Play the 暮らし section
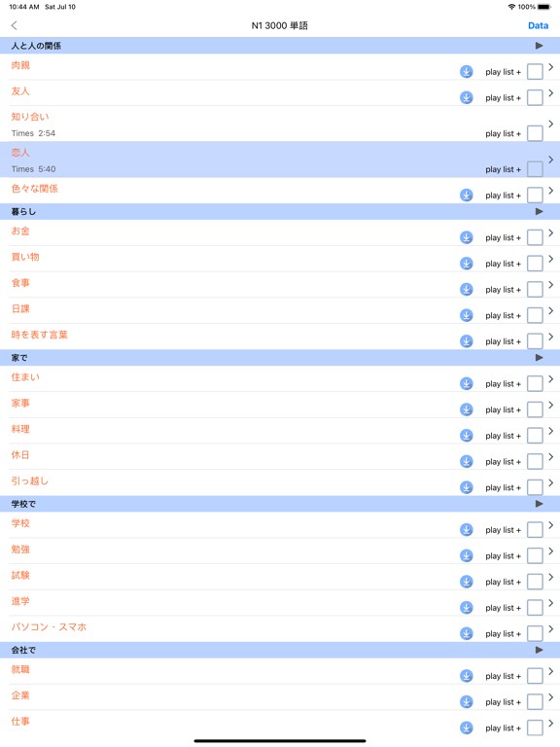Screen dimensions: 560x747 539,211
